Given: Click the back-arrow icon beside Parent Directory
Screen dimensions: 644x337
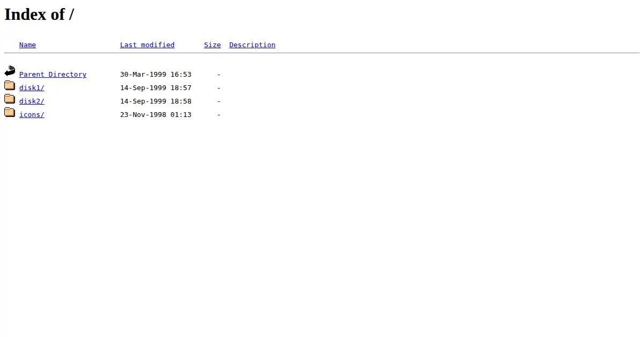Looking at the screenshot, I should [10, 71].
